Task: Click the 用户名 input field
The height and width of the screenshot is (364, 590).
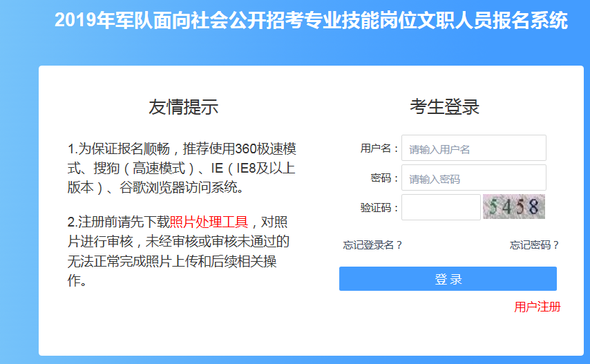Action: pos(473,149)
